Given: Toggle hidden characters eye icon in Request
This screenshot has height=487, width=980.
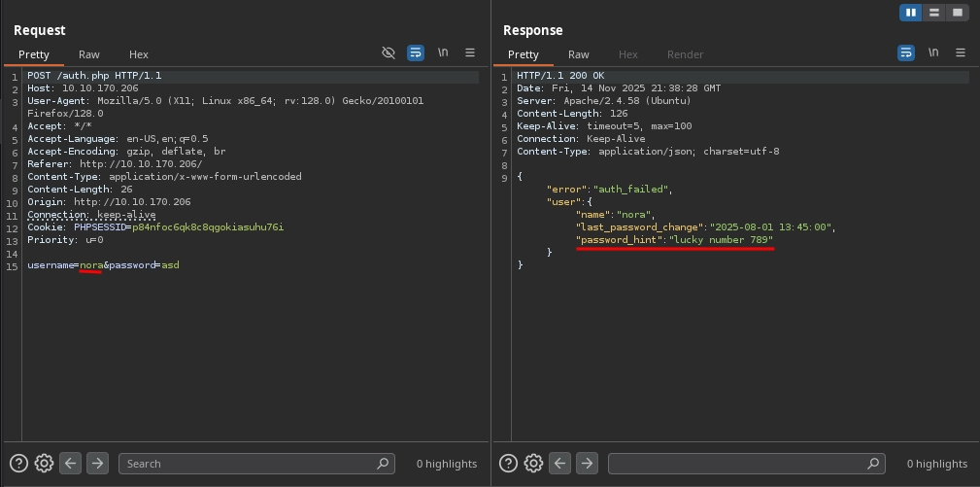Looking at the screenshot, I should click(389, 52).
